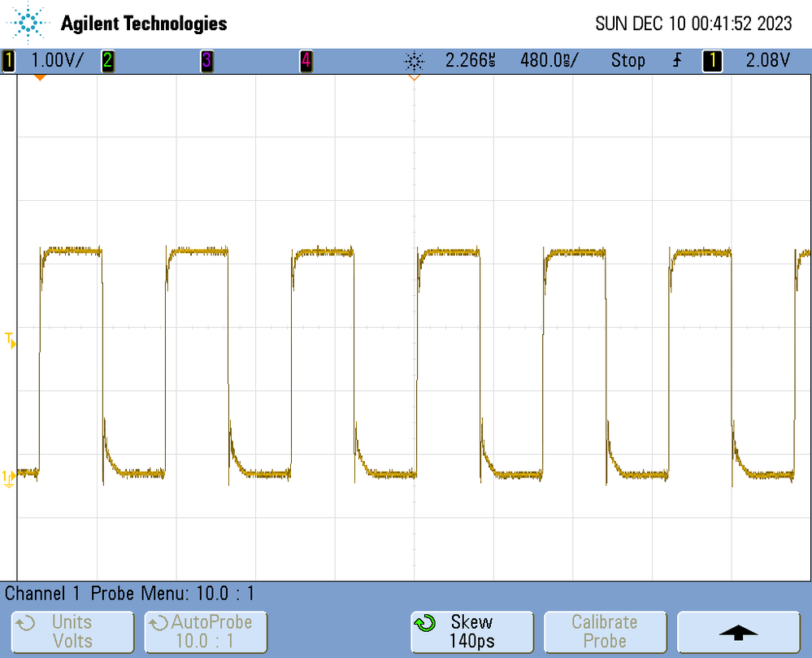The image size is (812, 658).
Task: Click the Calibrate Probe softkey
Action: point(605,632)
